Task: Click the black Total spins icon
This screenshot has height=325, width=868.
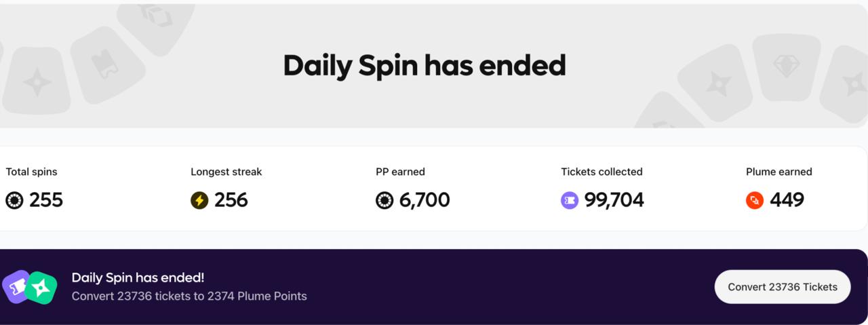Action: point(14,200)
